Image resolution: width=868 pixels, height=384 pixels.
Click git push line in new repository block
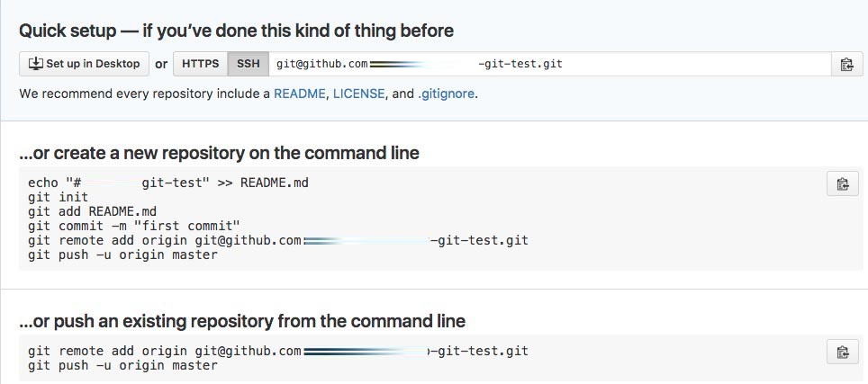(122, 255)
